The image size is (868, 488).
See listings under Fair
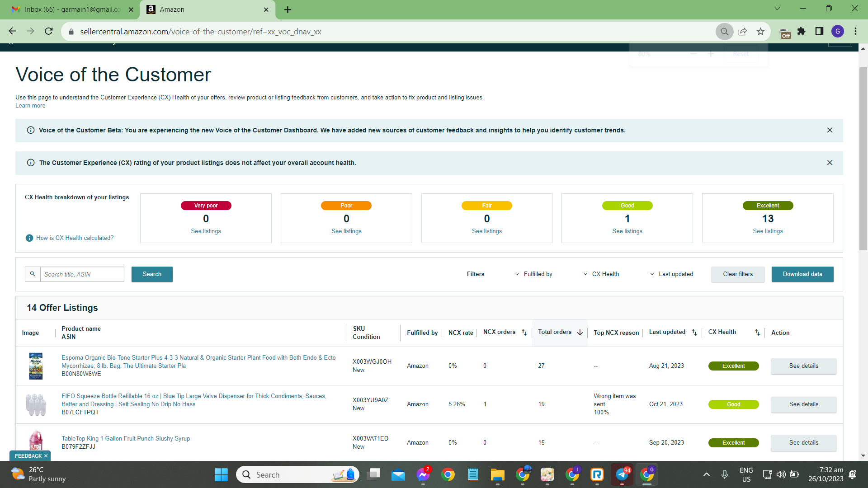pos(487,231)
